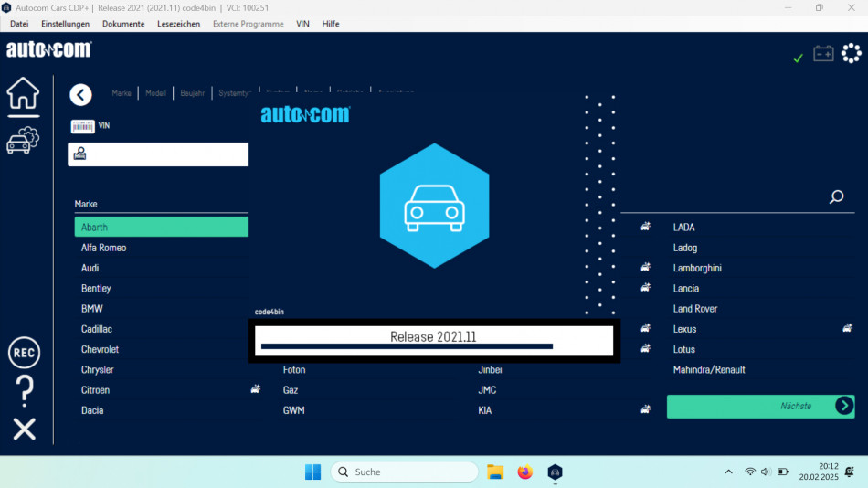Click the car icon next to LADA
The height and width of the screenshot is (488, 868).
(645, 227)
